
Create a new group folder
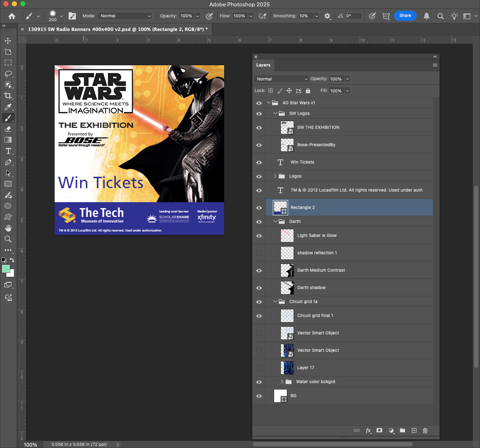point(402,430)
